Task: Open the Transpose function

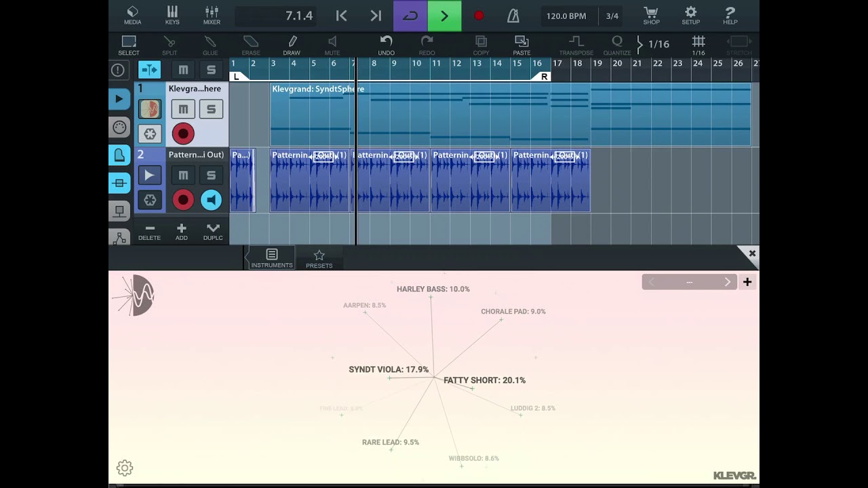Action: (x=576, y=45)
